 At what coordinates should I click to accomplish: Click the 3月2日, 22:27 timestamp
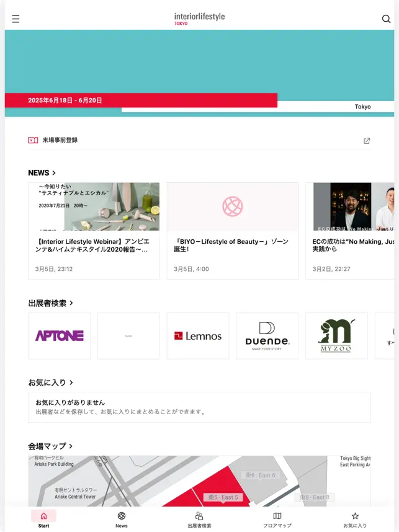pyautogui.click(x=331, y=269)
